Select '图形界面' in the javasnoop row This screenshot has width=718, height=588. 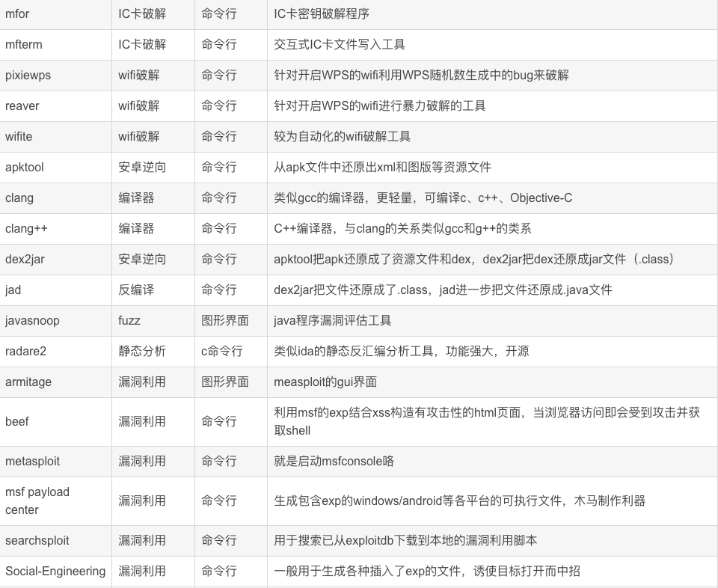pyautogui.click(x=225, y=321)
